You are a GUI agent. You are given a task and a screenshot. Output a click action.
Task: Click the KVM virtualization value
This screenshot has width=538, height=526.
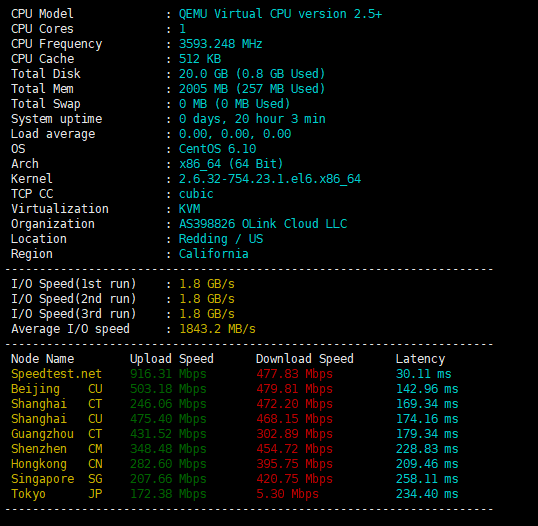(189, 209)
